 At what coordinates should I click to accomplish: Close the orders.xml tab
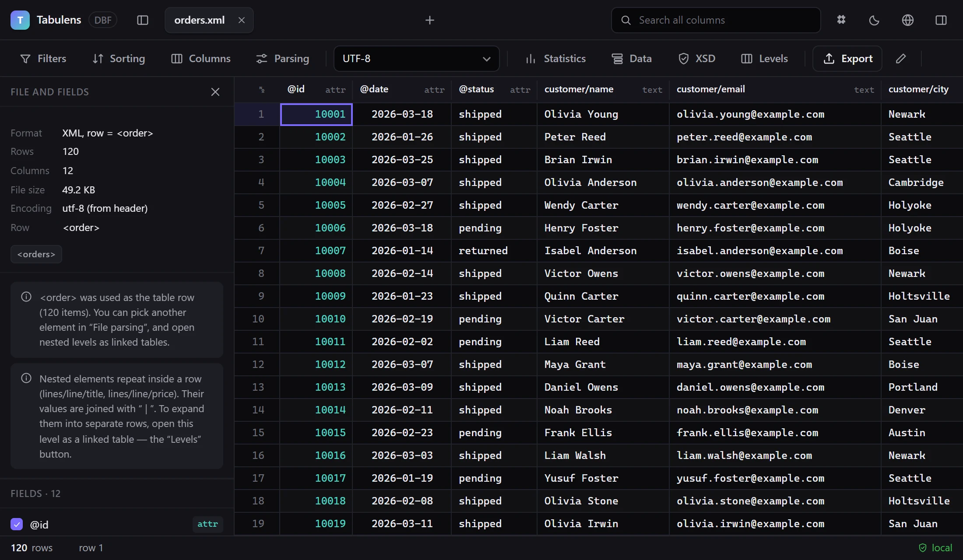point(242,20)
